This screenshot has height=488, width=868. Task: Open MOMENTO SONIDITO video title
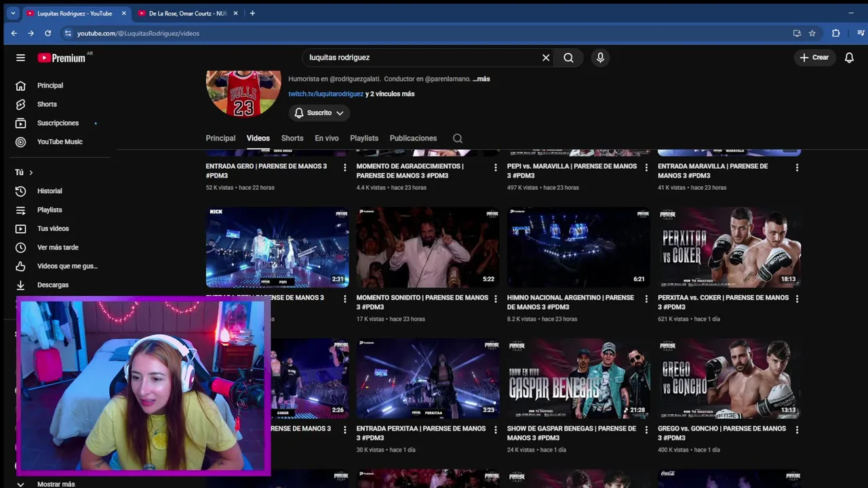pos(422,302)
